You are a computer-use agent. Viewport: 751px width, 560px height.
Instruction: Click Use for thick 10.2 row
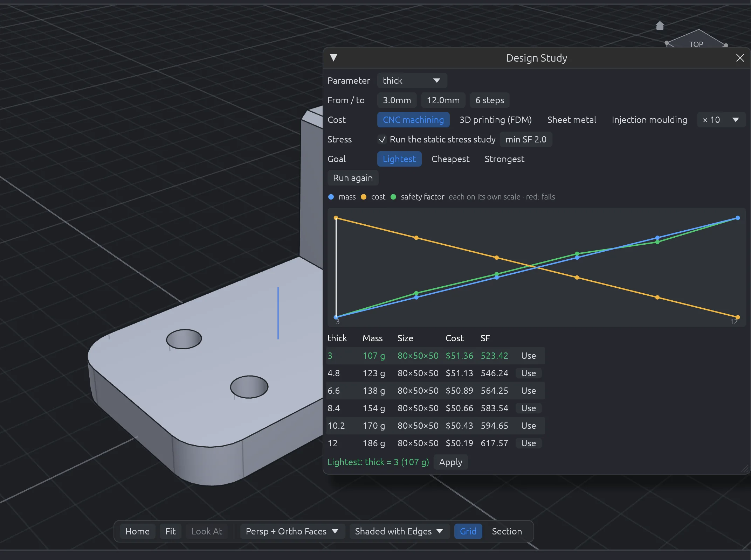coord(528,426)
